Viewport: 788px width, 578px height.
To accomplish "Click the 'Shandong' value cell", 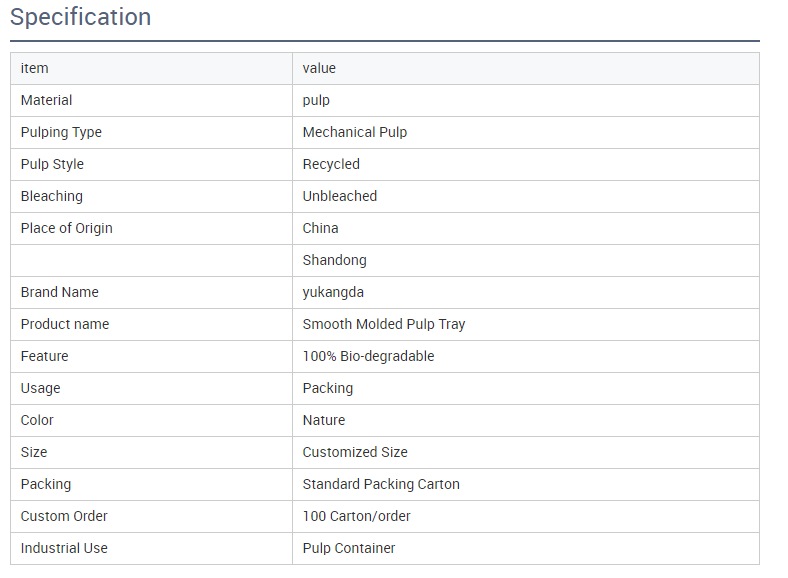I will coord(335,260).
